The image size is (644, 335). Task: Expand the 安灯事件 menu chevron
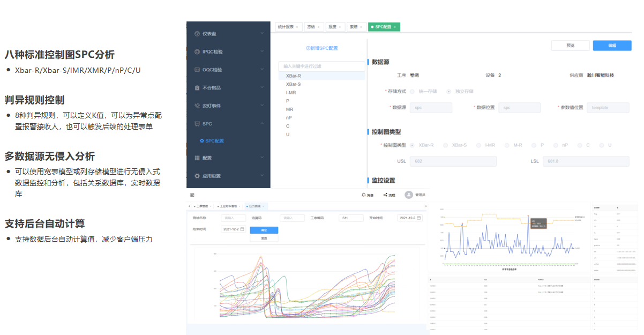click(x=262, y=105)
